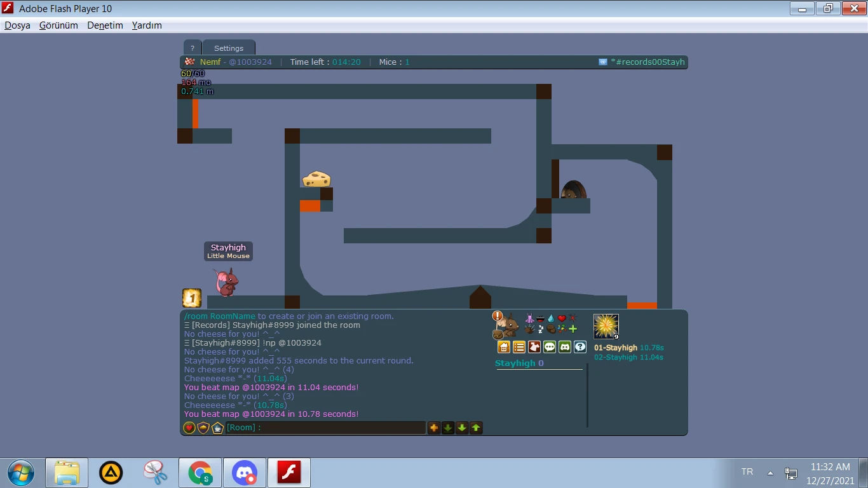Open the taskbar clock showing 11:32 AM
Viewport: 868px width, 488px height.
click(x=831, y=473)
